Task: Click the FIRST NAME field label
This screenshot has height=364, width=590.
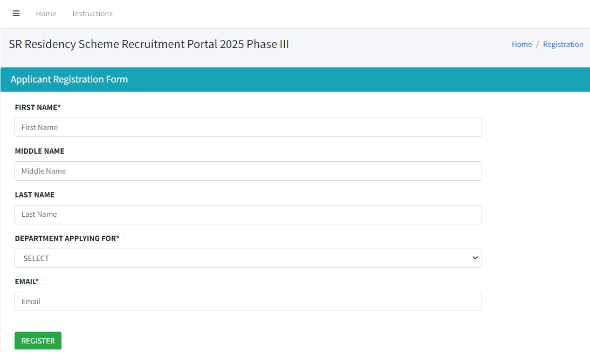Action: pyautogui.click(x=35, y=107)
